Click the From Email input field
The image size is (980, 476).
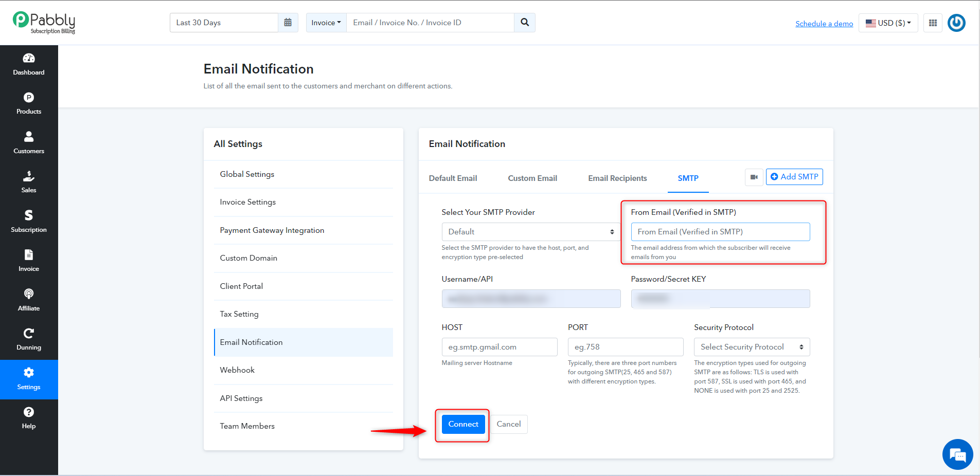[x=720, y=232]
